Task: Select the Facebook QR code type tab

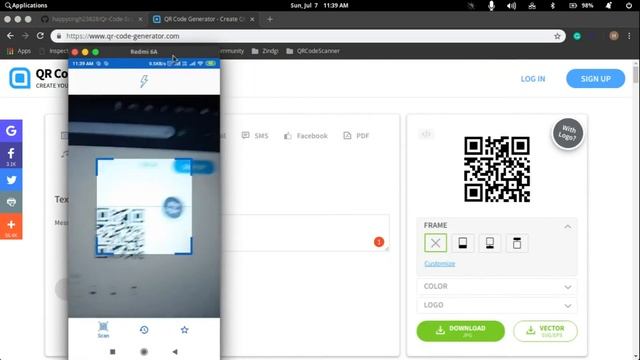Action: click(x=306, y=136)
